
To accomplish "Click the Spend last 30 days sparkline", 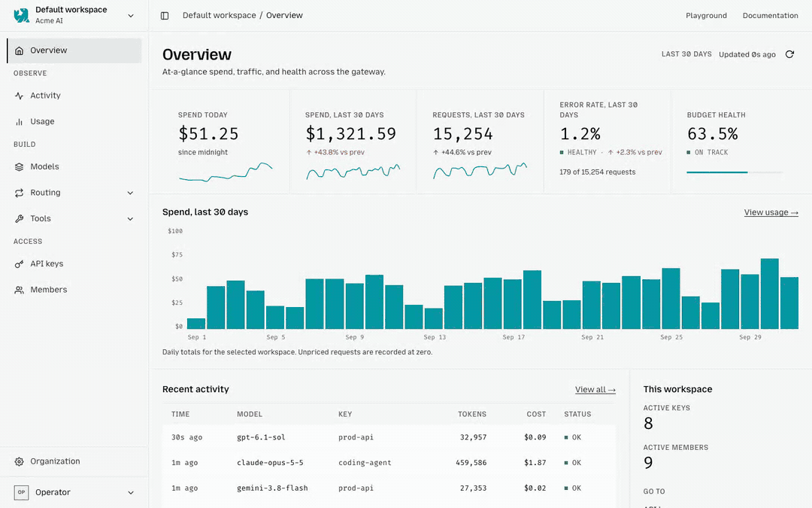I will [353, 172].
